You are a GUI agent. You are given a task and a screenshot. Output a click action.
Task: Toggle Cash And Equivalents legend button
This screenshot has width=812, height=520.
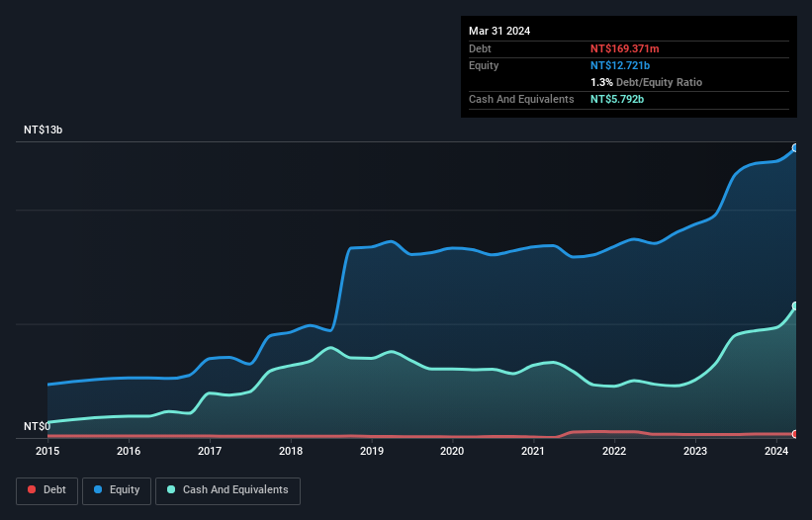[x=227, y=490]
